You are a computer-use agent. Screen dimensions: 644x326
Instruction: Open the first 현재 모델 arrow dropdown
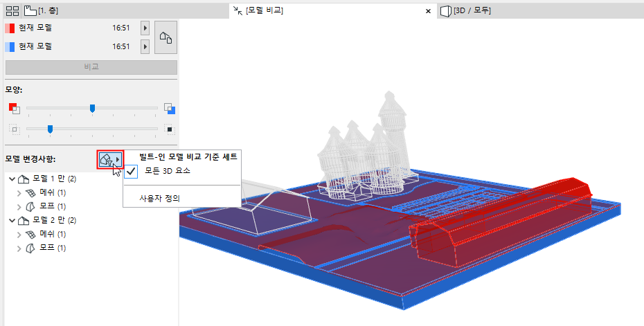coord(145,28)
